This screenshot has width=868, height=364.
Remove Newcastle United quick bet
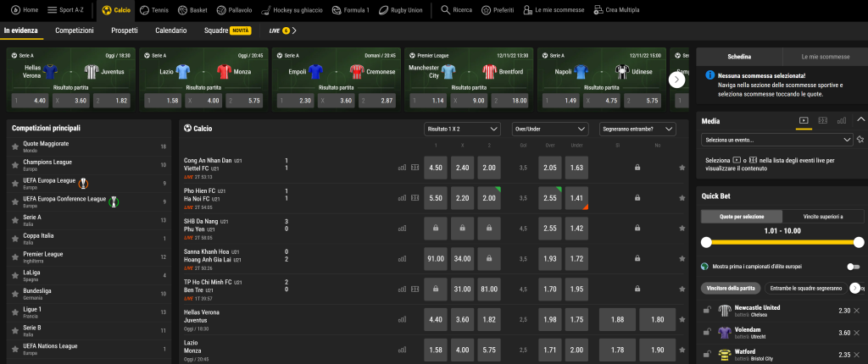857,311
